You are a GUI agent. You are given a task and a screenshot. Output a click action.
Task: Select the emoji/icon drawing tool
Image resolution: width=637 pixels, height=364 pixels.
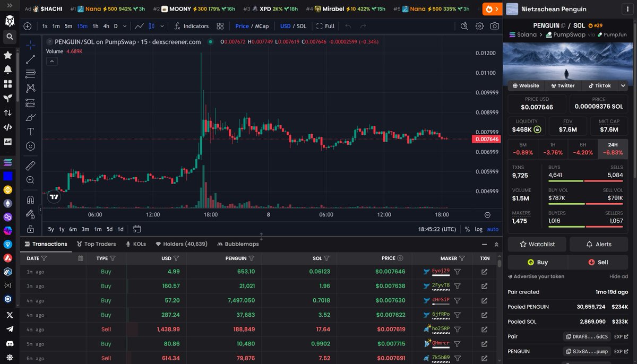(x=31, y=146)
